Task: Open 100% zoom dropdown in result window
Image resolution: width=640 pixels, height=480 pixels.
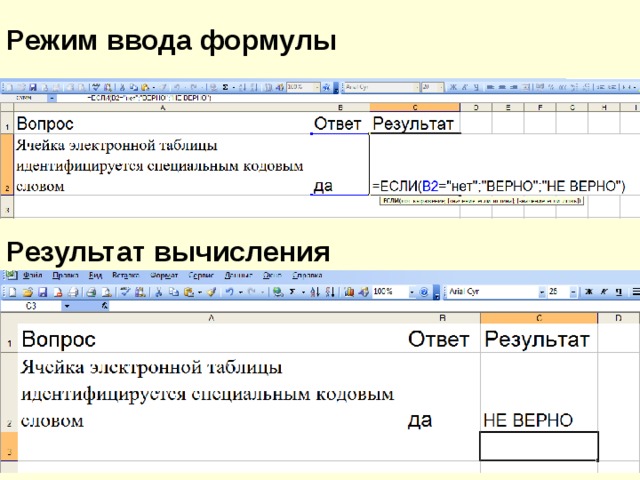Action: [412, 292]
